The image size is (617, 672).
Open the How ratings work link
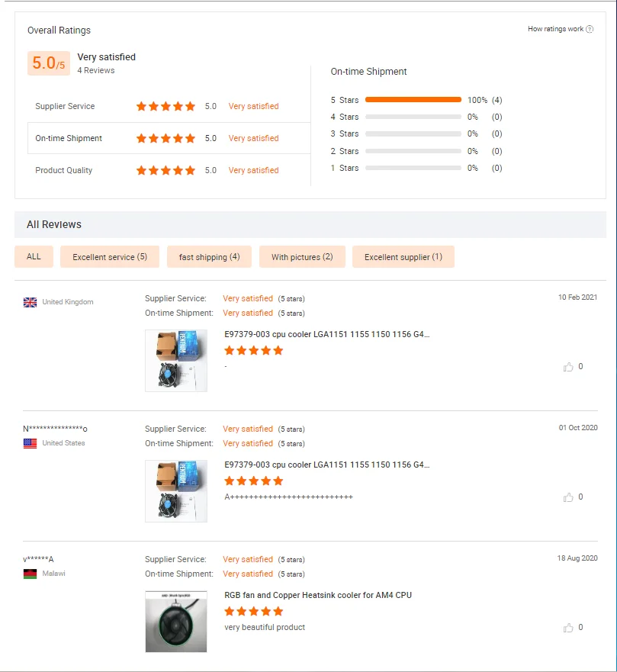coord(555,30)
